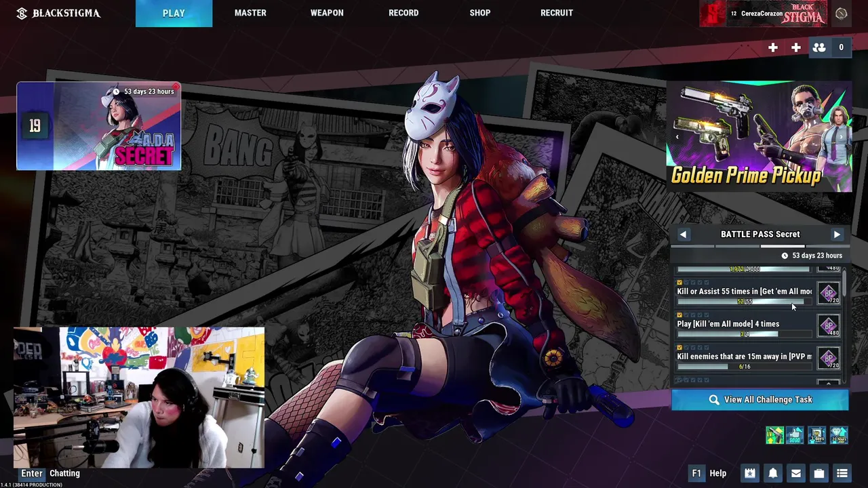The height and width of the screenshot is (488, 868).
Task: View All Challenge Task
Action: point(759,400)
